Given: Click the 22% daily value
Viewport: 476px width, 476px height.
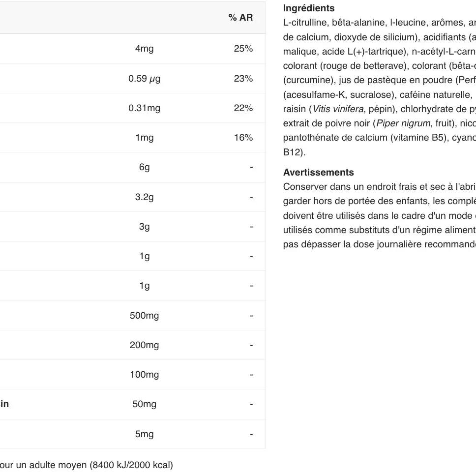Looking at the screenshot, I should coord(243,108).
